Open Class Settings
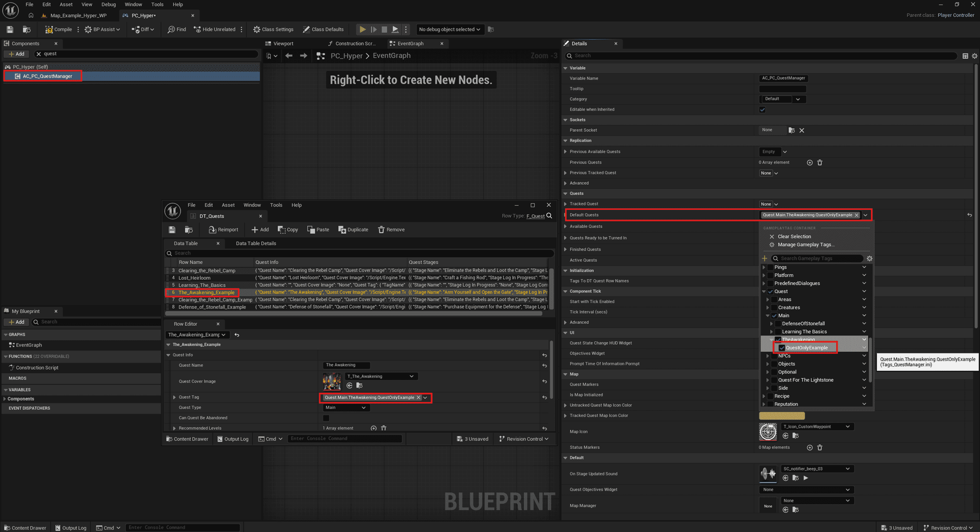This screenshot has height=532, width=980. pos(273,29)
